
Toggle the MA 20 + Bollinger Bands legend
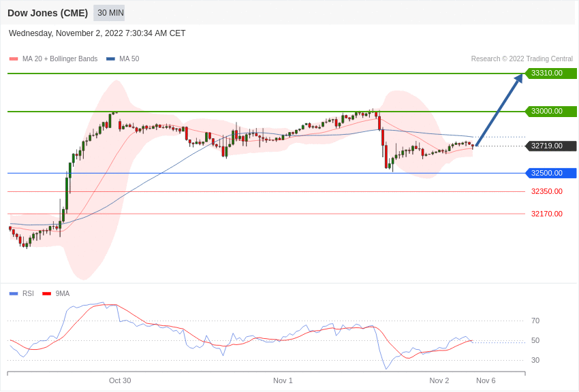[x=53, y=59]
